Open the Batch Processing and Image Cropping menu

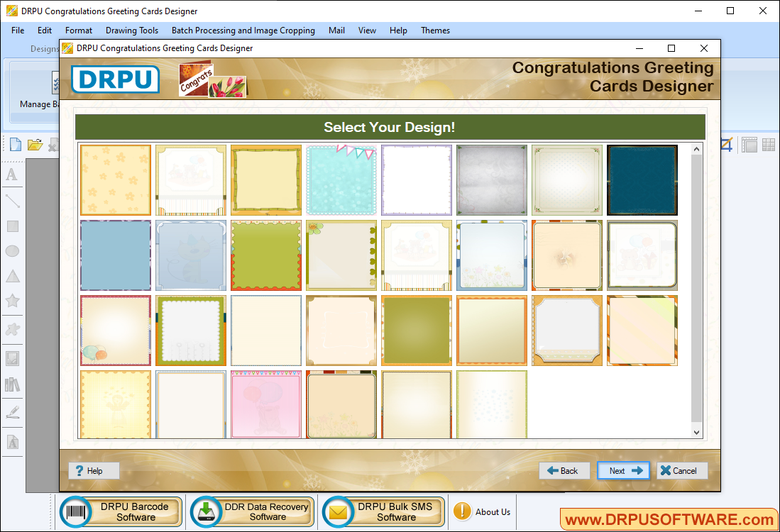(243, 31)
